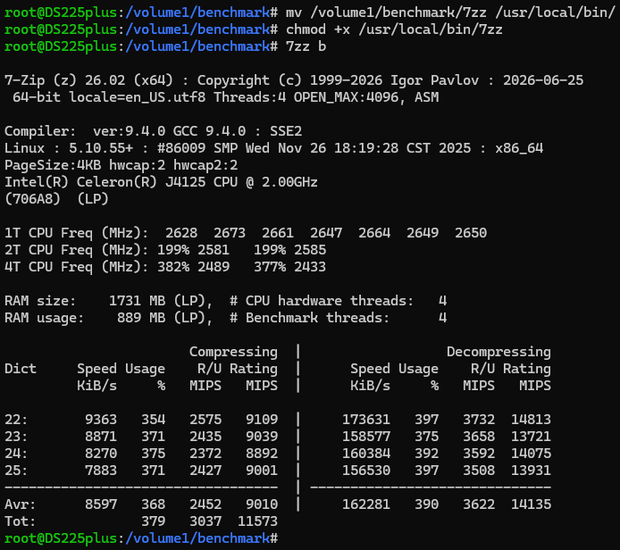Click the build number '#86009'
The image size is (620, 550).
tap(181, 148)
